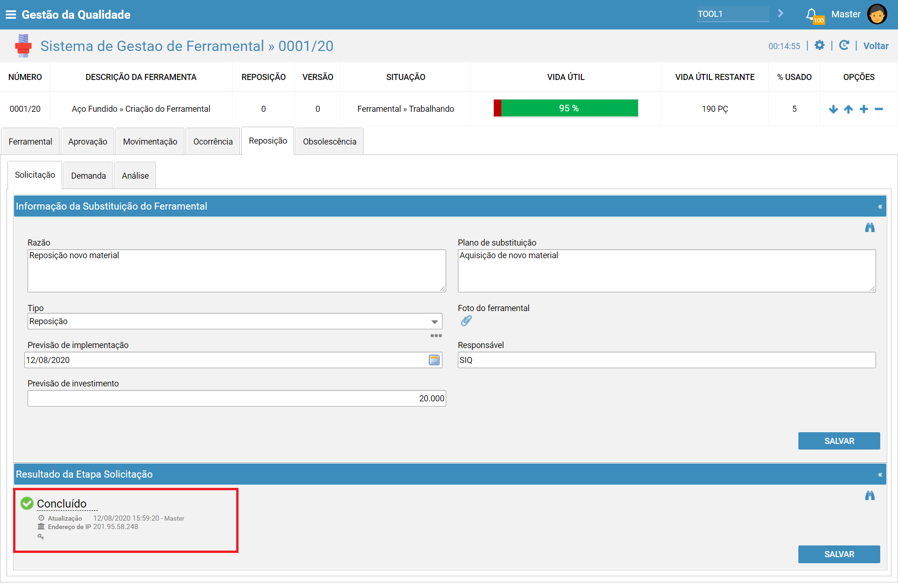Image resolution: width=898 pixels, height=588 pixels.
Task: Open the hamburger menu
Action: 11,15
